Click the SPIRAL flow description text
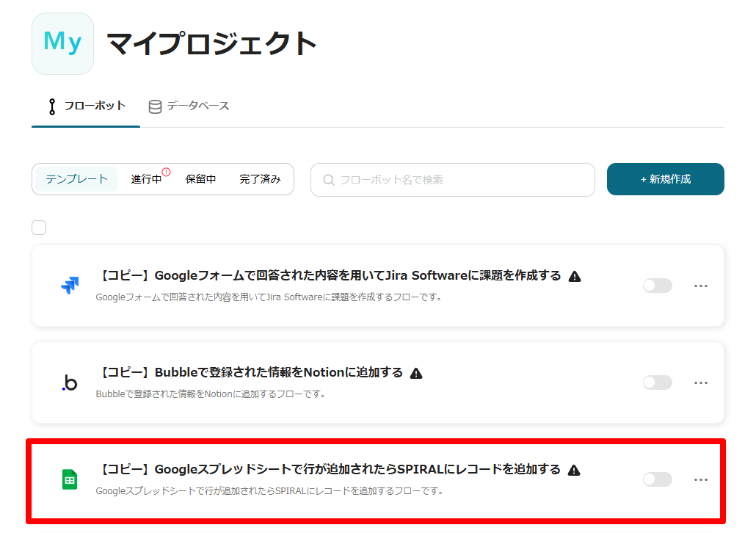The width and height of the screenshot is (756, 533). (269, 491)
